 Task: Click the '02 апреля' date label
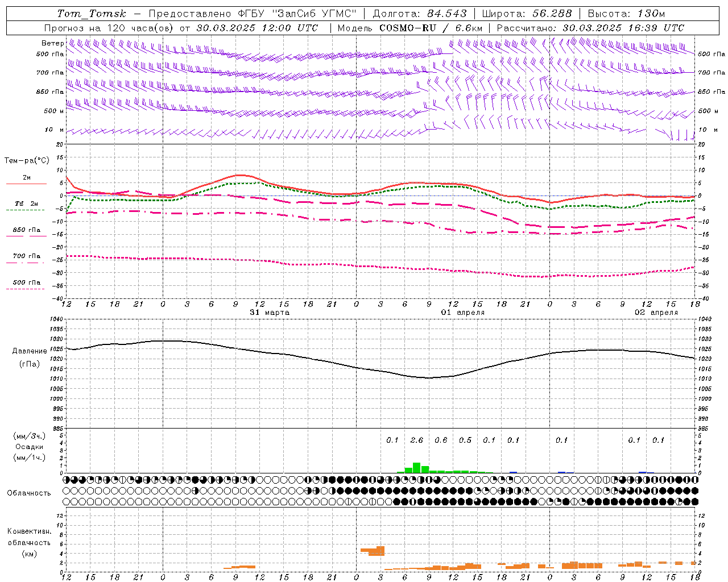(656, 313)
